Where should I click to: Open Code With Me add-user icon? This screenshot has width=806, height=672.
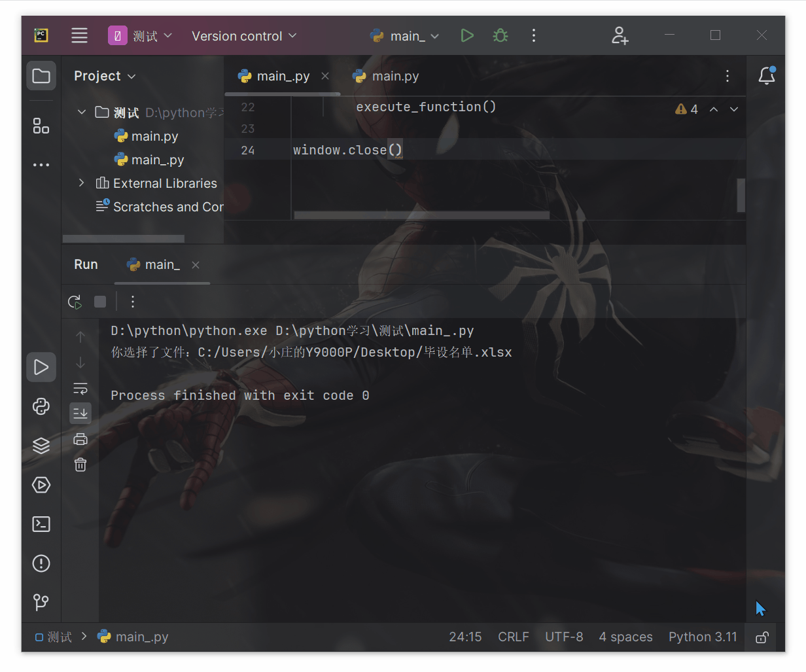619,35
